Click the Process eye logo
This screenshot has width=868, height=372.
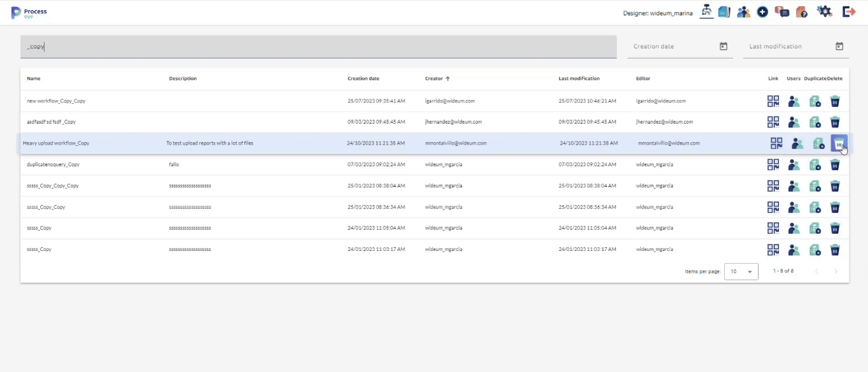tap(29, 12)
